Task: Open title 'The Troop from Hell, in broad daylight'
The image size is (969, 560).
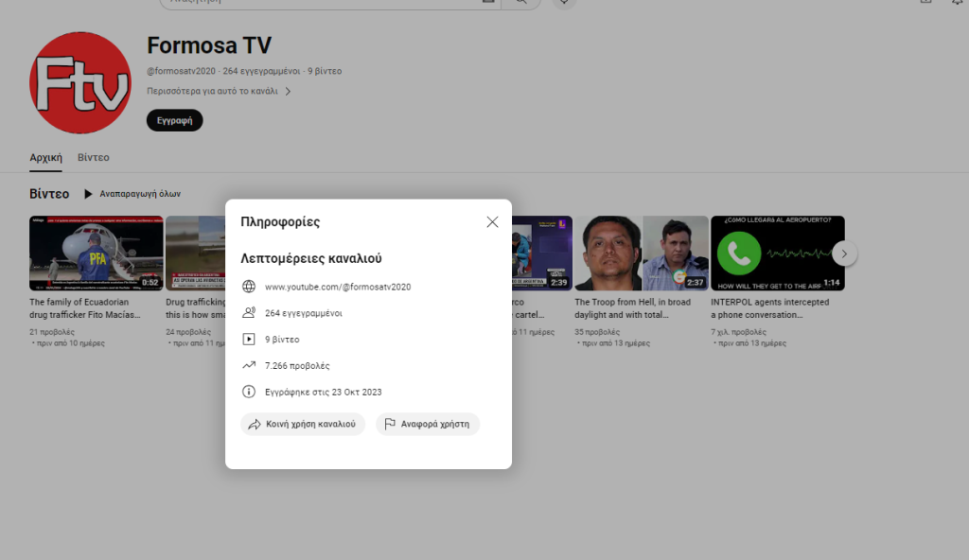Action: (633, 308)
